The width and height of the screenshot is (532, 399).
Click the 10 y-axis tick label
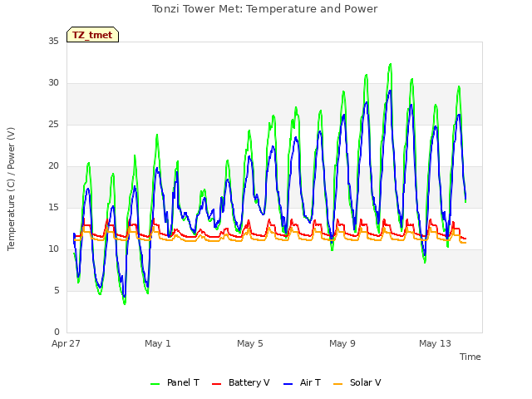click(53, 249)
